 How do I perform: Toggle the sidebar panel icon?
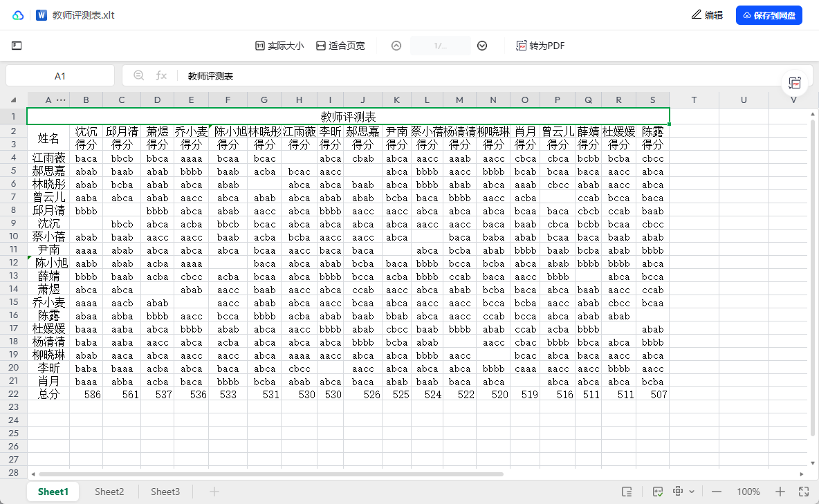pyautogui.click(x=17, y=46)
